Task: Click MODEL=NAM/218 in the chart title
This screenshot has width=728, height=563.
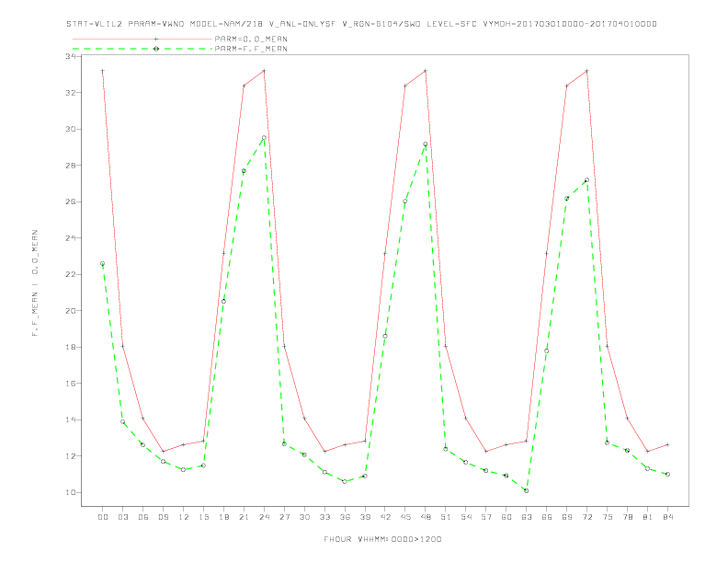Action: click(226, 24)
